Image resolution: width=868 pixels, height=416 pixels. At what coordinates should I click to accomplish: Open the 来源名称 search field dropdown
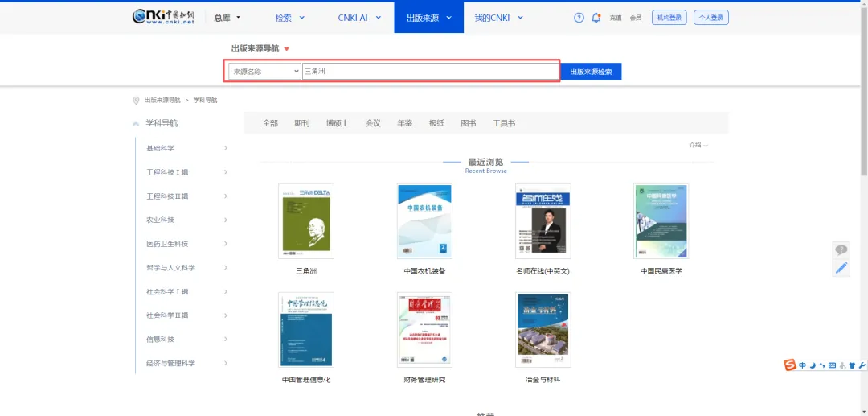coord(264,72)
